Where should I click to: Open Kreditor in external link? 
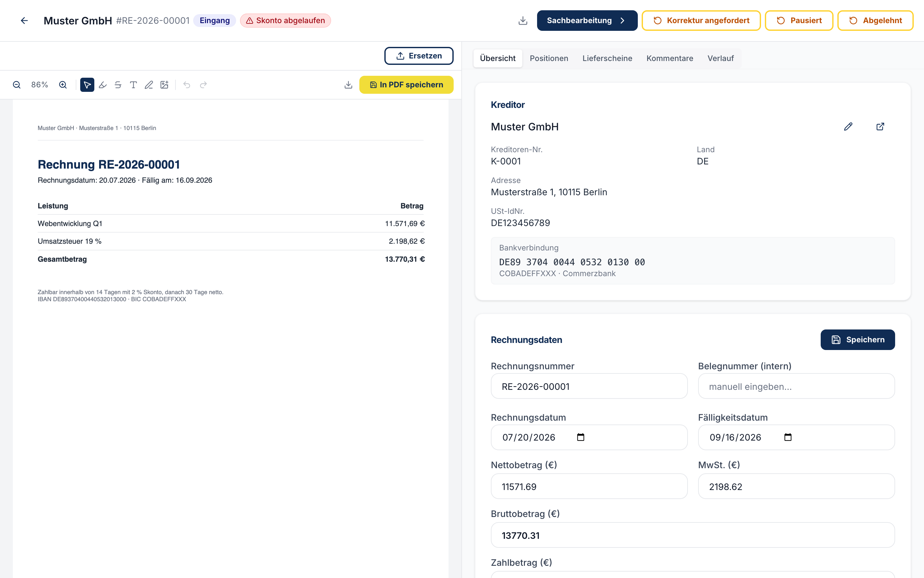tap(880, 127)
